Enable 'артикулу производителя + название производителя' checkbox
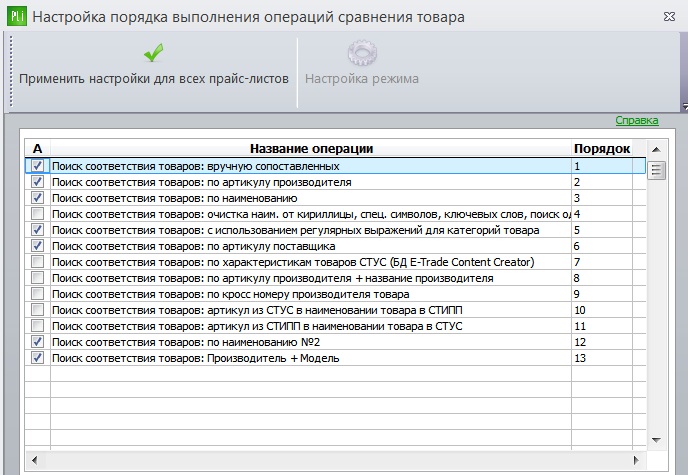Viewport: 688px width, 475px height. 38,278
